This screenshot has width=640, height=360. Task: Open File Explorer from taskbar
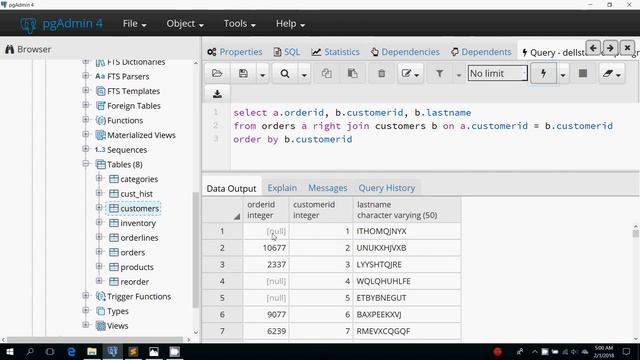(92, 352)
